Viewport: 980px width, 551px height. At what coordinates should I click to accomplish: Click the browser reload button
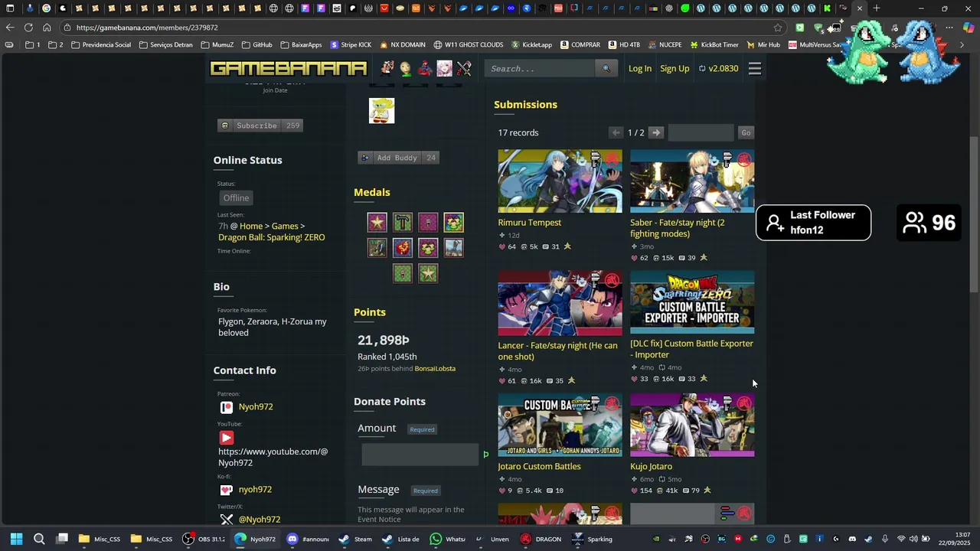click(x=28, y=28)
